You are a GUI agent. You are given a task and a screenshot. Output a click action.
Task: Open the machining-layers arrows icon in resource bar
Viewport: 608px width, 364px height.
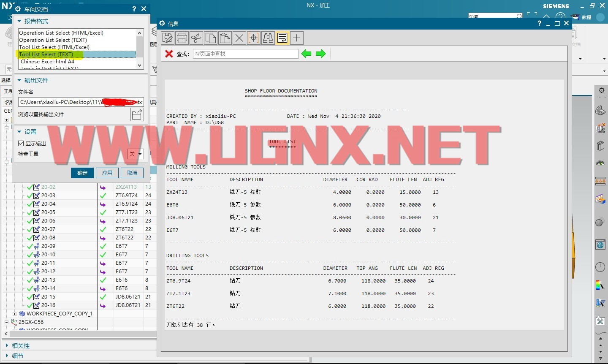600,182
